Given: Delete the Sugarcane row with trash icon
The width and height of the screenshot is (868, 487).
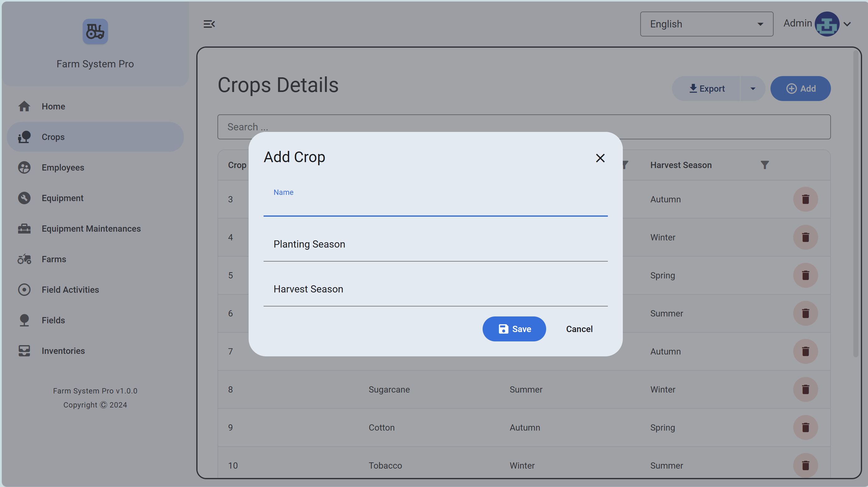Looking at the screenshot, I should pos(805,389).
